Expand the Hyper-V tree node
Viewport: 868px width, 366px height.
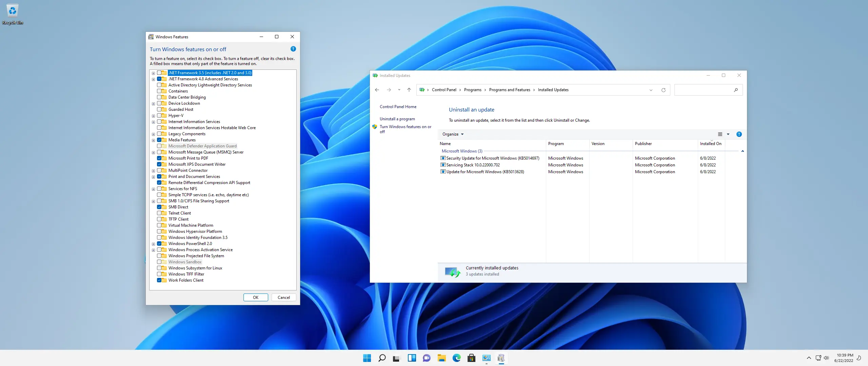(153, 116)
